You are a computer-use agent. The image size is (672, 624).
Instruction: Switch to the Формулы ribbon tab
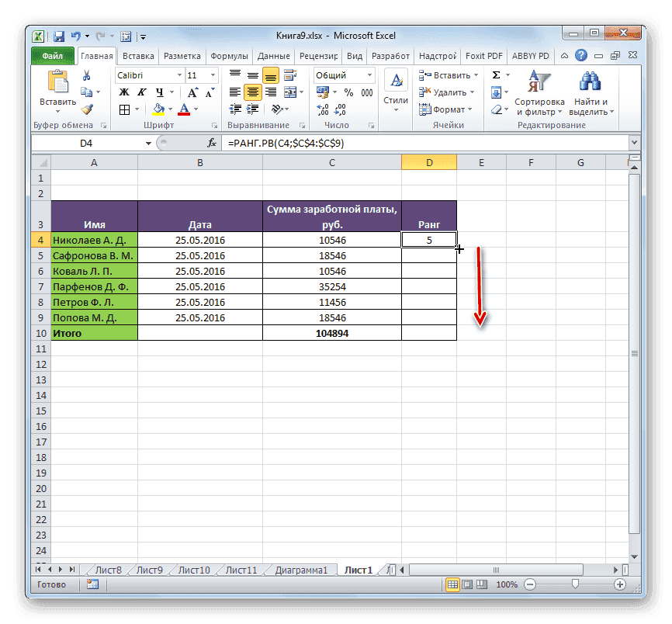229,56
